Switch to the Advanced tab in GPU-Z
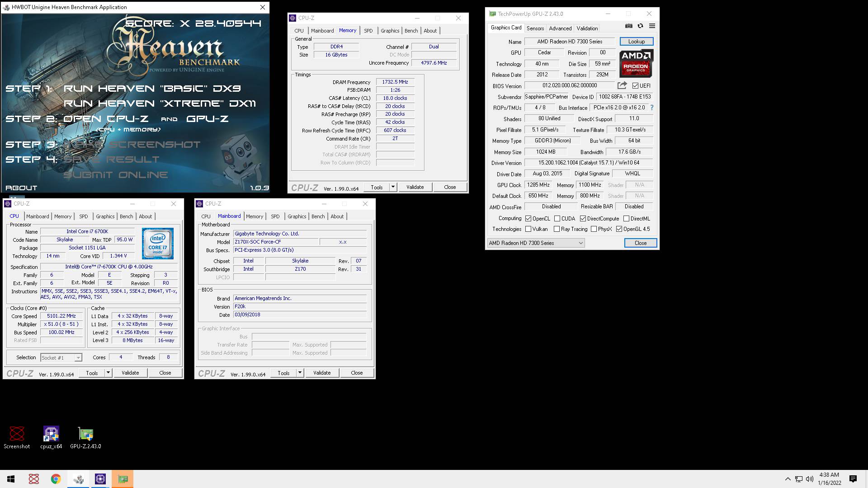The height and width of the screenshot is (488, 868). click(x=560, y=28)
